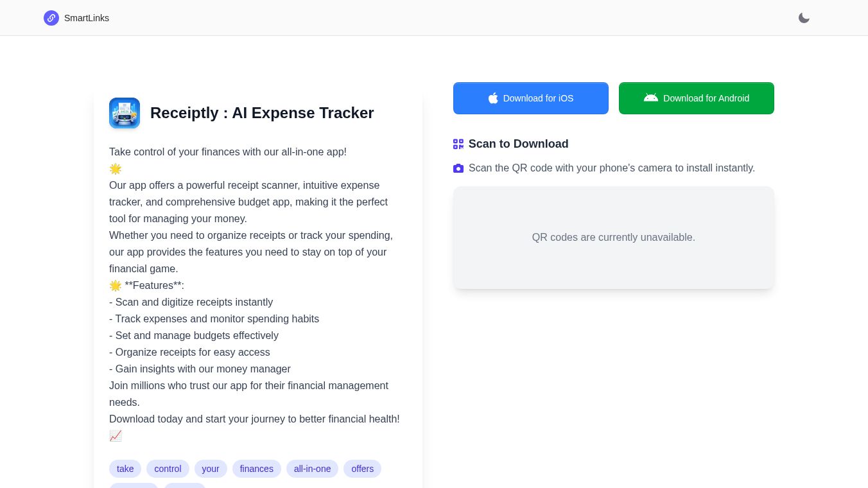This screenshot has height=488, width=868.
Task: Select the 'finances' keyword tag
Action: (x=256, y=469)
